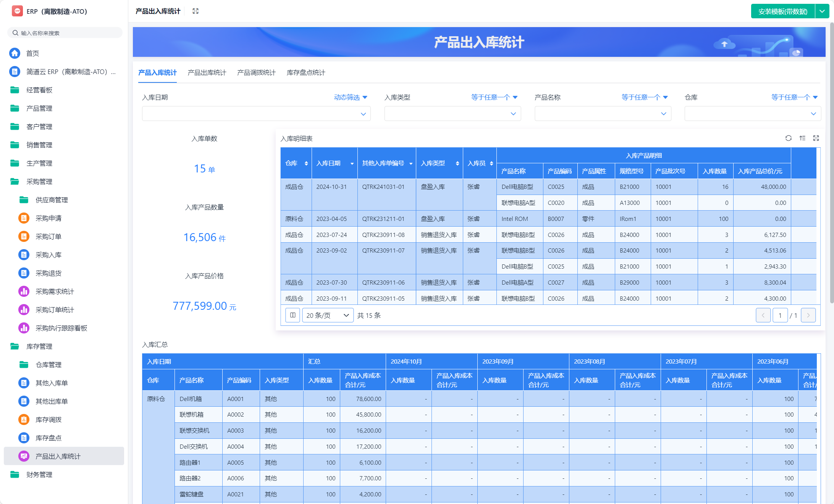Switch to the 库存盘点统计 tab

pyautogui.click(x=306, y=72)
